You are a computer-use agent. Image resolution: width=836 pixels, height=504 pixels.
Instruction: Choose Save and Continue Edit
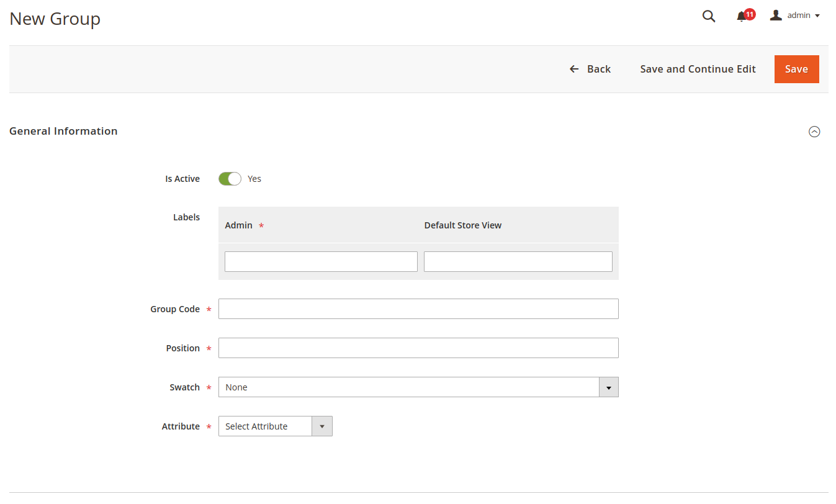pyautogui.click(x=698, y=69)
